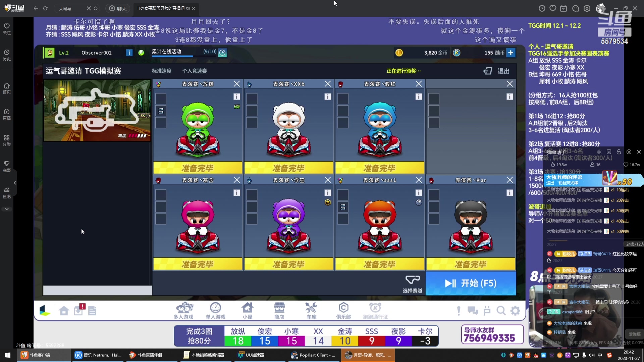
Task: Open 多人游戏 multiplayer menu
Action: (183, 310)
